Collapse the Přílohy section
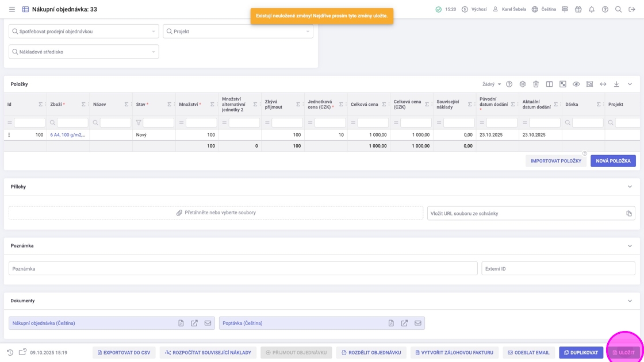This screenshot has width=644, height=362. pos(630,187)
